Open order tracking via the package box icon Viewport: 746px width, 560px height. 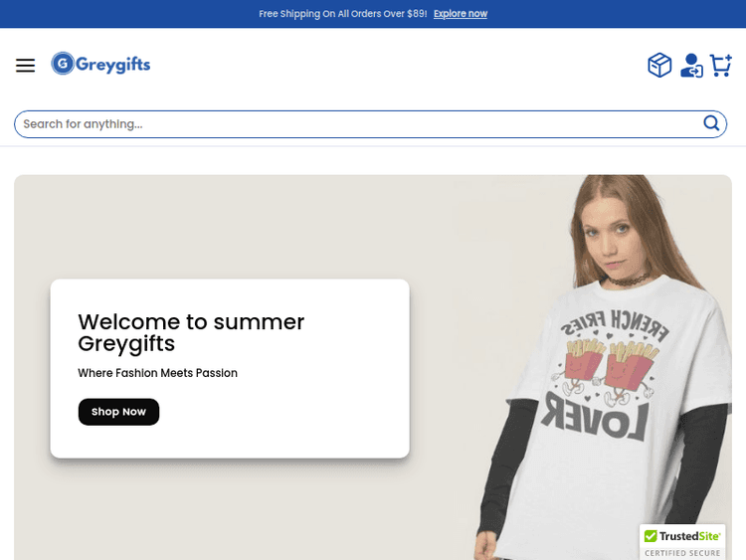[659, 66]
